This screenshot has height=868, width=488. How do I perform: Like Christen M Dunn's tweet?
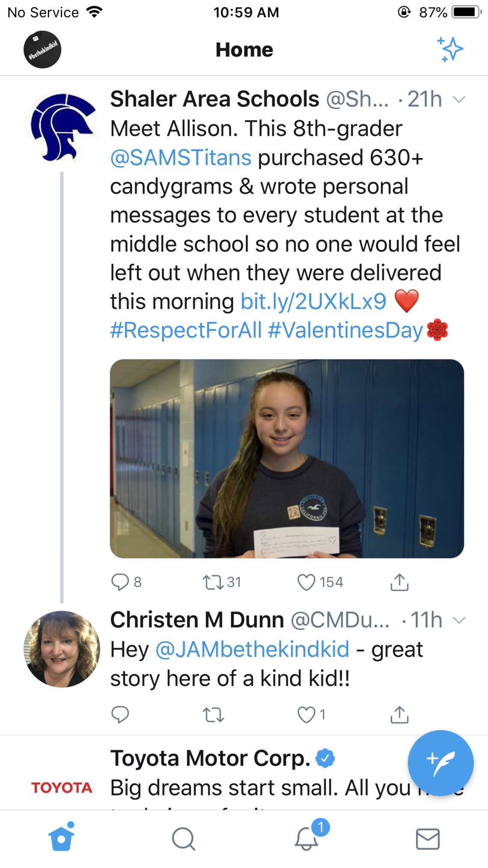click(306, 714)
